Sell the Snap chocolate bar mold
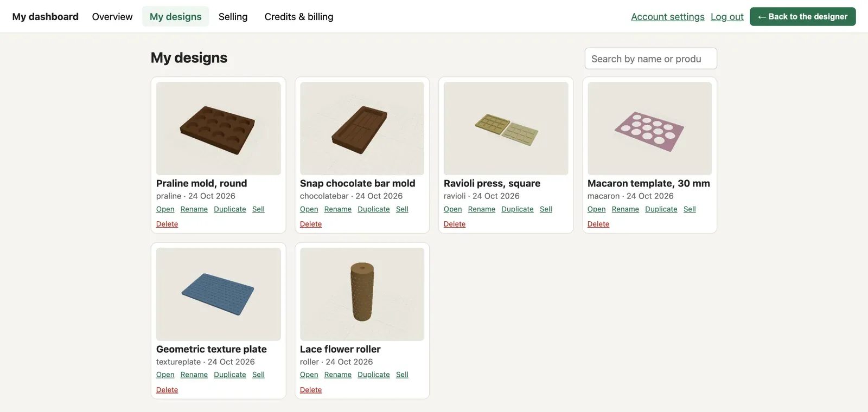This screenshot has height=412, width=868. click(x=402, y=209)
